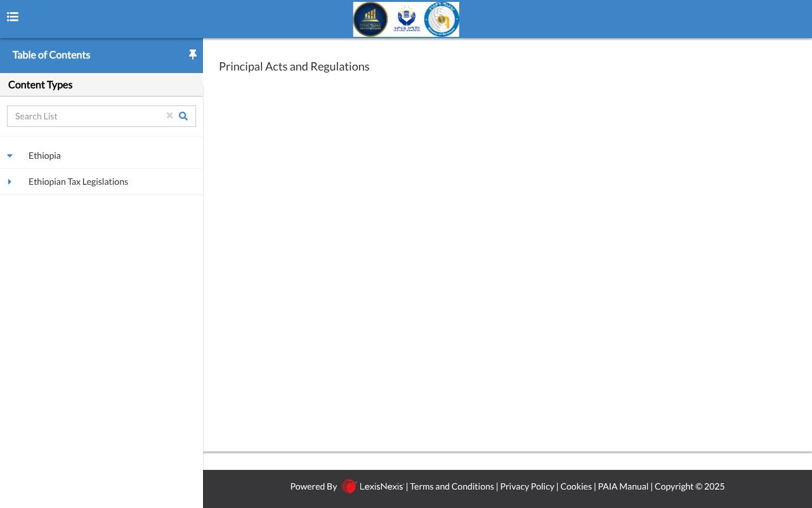Viewport: 812px width, 508px height.
Task: Collapse the Ethiopia tree node arrow
Action: 10,156
